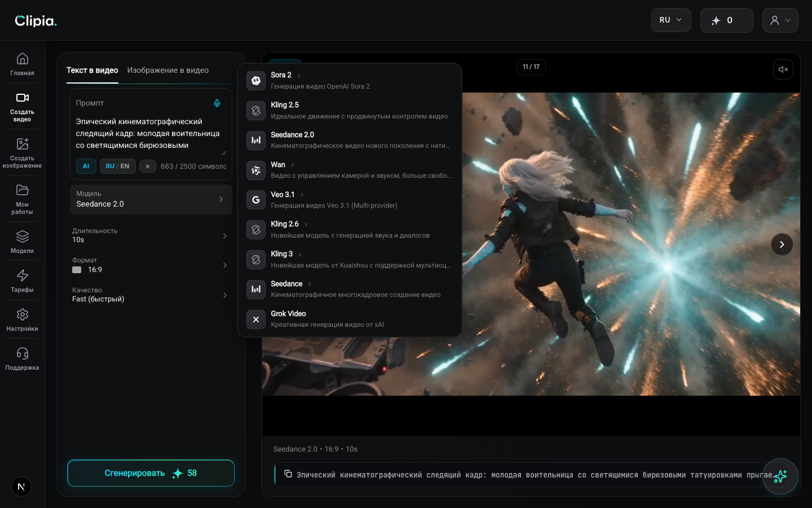Image resolution: width=812 pixels, height=508 pixels.
Task: Open the Качество Fast selector
Action: click(151, 295)
